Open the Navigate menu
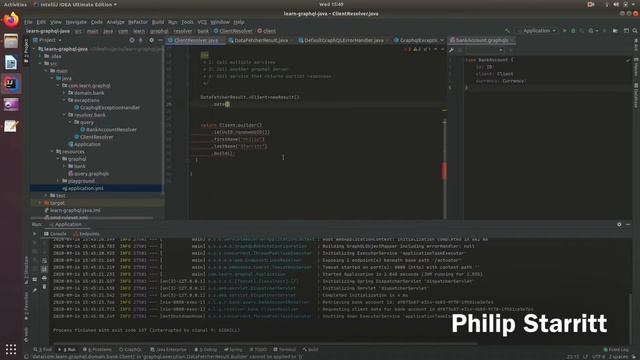This screenshot has height=360, width=640. pos(76,22)
